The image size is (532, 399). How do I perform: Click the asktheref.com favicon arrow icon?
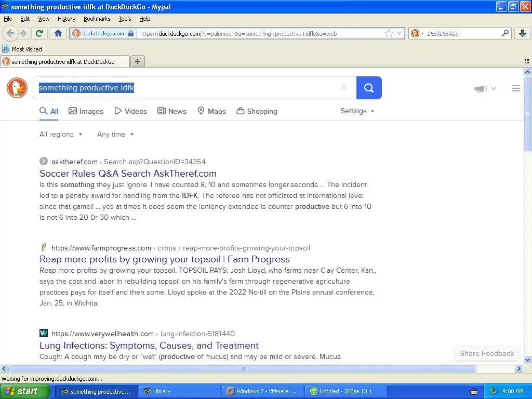44,161
